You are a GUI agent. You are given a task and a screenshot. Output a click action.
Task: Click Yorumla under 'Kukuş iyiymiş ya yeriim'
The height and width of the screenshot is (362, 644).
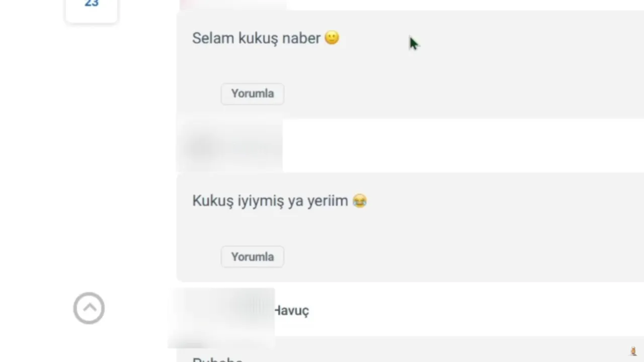tap(253, 257)
